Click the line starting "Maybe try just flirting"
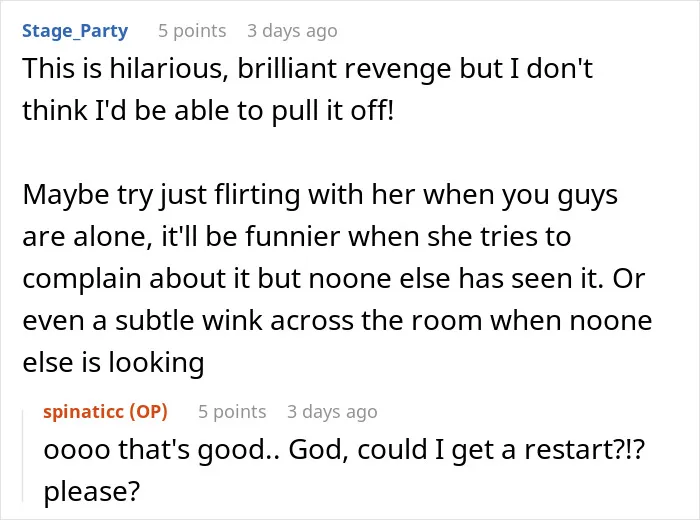 pyautogui.click(x=320, y=196)
